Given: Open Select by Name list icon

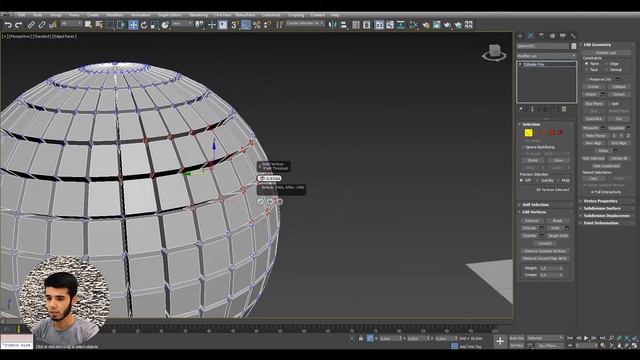Looking at the screenshot, I should coord(99,25).
